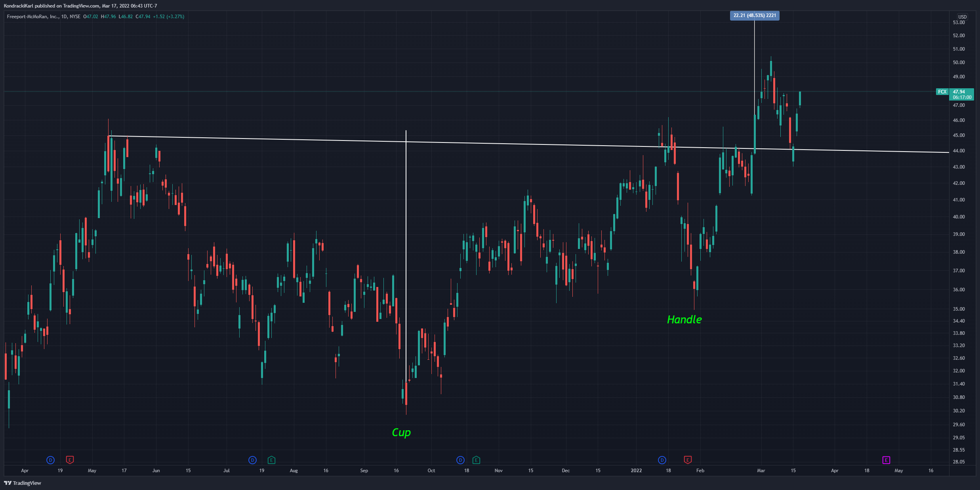Select the '22.21 (48.53%) 2221' measurement label
Screen dimensions: 980x490
coord(755,15)
